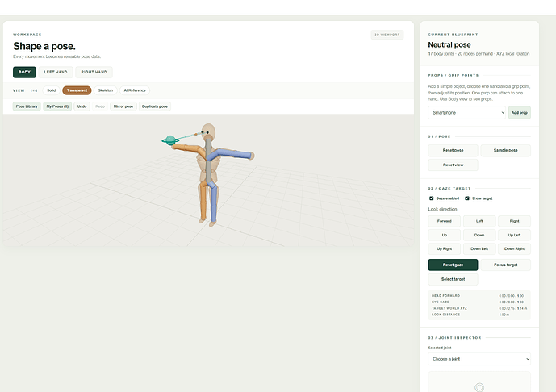Image resolution: width=556 pixels, height=392 pixels.
Task: Select the AI Reference view mode
Action: coord(135,90)
